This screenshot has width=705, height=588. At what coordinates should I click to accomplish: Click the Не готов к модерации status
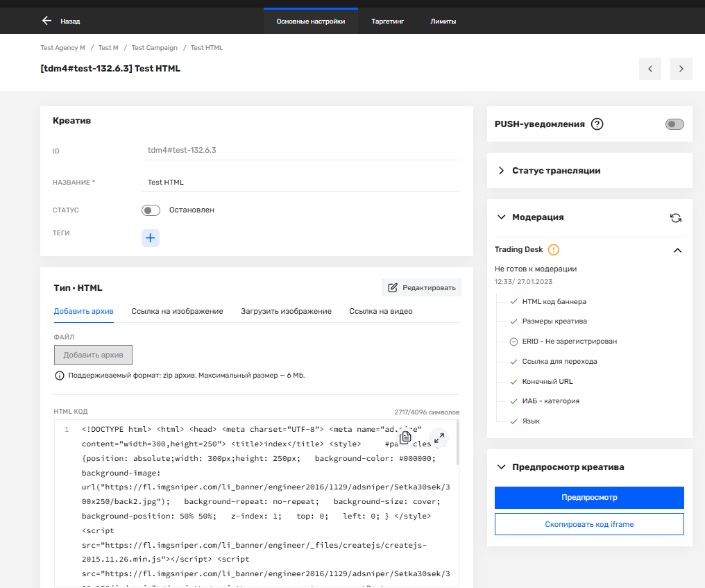coord(536,269)
